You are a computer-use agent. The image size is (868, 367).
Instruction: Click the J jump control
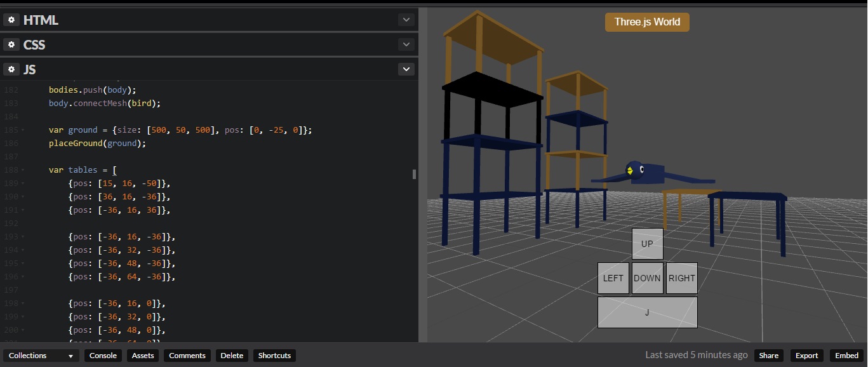[x=647, y=312]
